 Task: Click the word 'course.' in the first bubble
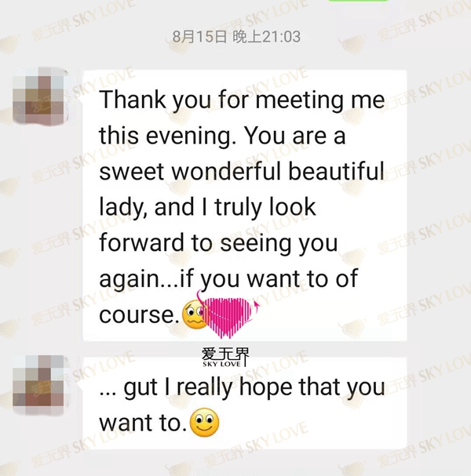140,314
